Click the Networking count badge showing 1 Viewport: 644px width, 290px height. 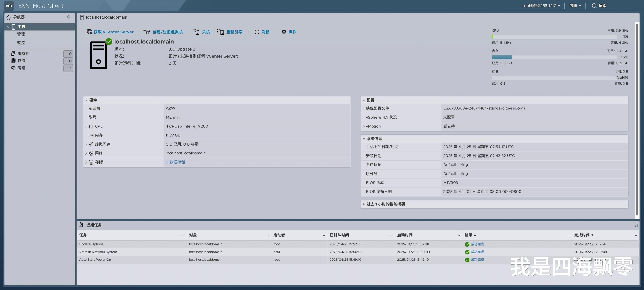pyautogui.click(x=68, y=68)
